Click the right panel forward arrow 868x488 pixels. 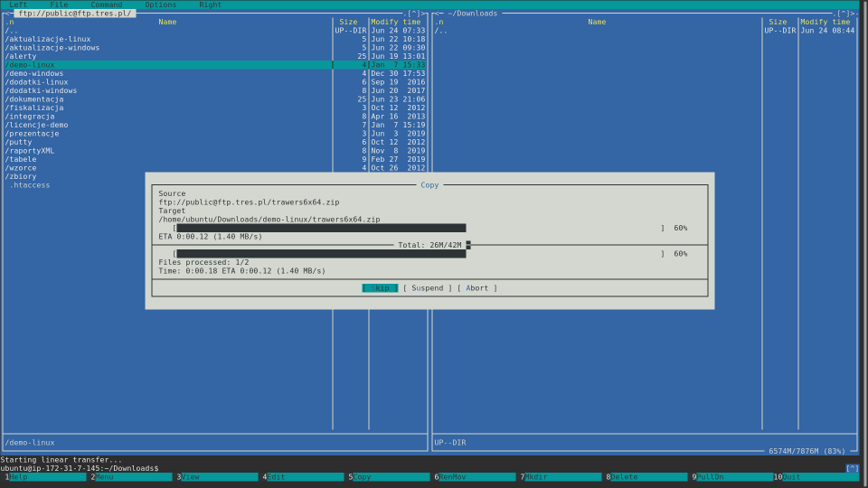[x=853, y=14]
